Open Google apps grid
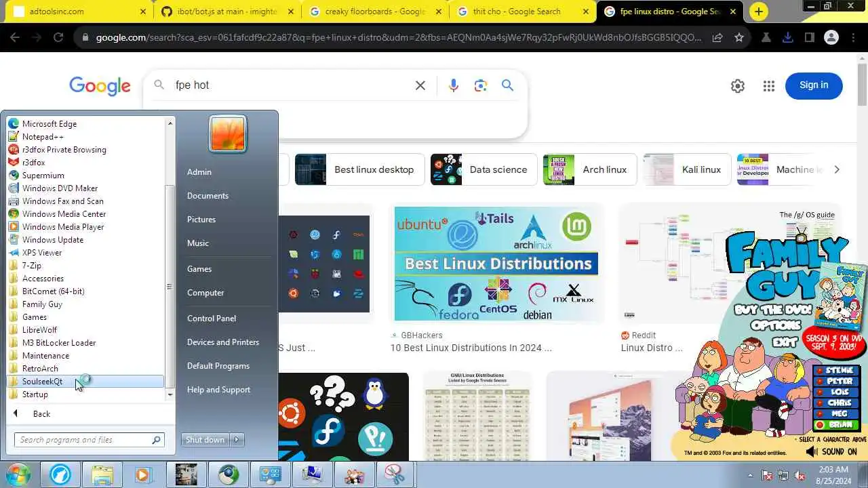868x488 pixels. (x=768, y=86)
